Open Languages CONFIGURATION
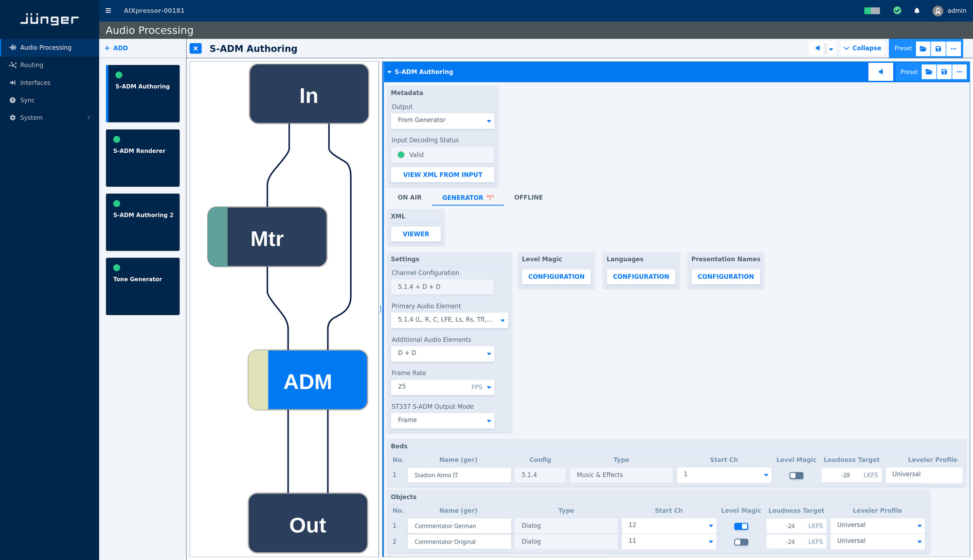Screen dimensions: 973x560 coord(641,276)
